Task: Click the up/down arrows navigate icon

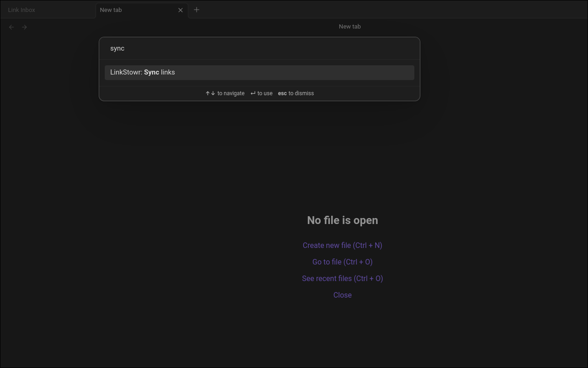Action: tap(210, 93)
